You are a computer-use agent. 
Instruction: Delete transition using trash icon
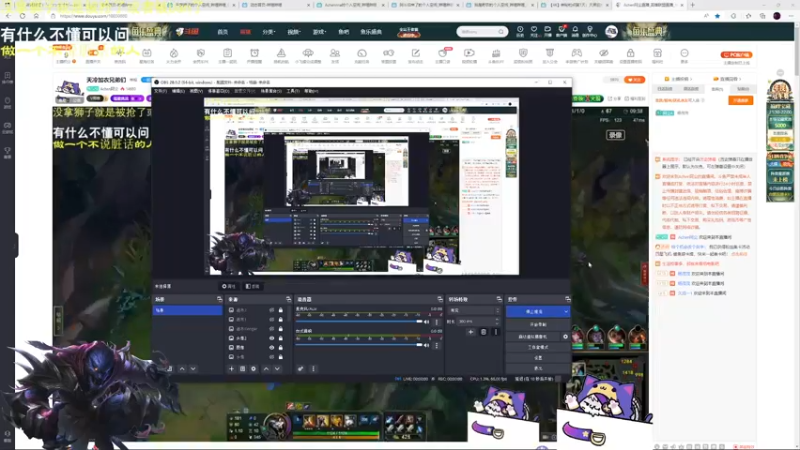click(484, 332)
